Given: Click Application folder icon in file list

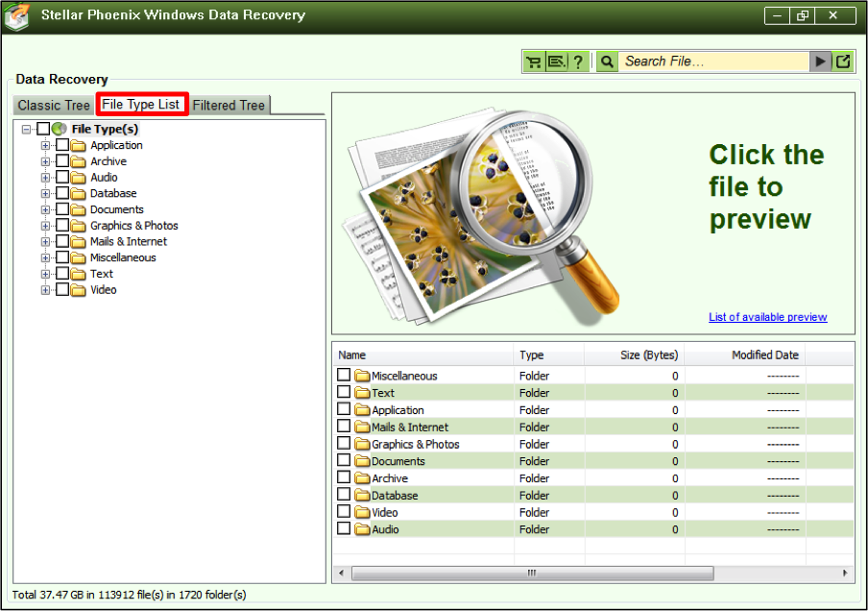Looking at the screenshot, I should pyautogui.click(x=362, y=410).
